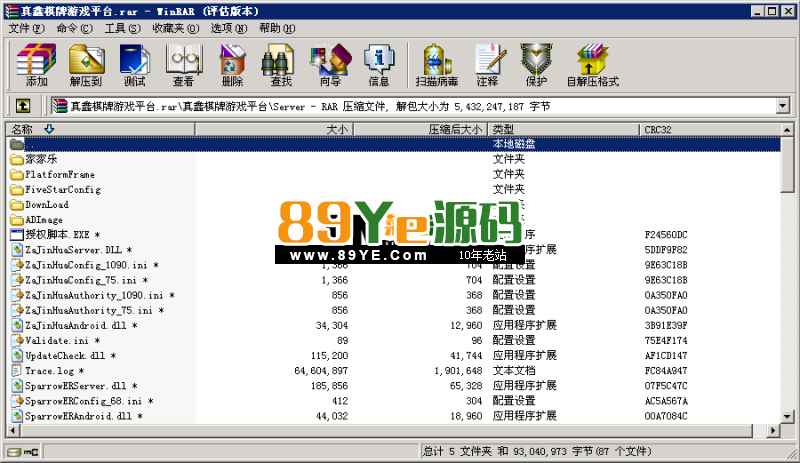Select ZaJinHuaConfig_1090.ini file
This screenshot has height=463, width=800.
point(85,265)
